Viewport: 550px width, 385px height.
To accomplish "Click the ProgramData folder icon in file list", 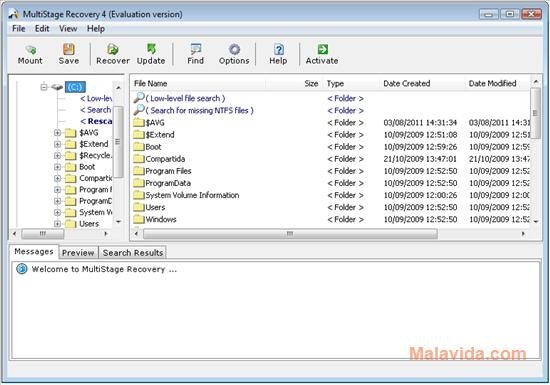I will pyautogui.click(x=139, y=183).
